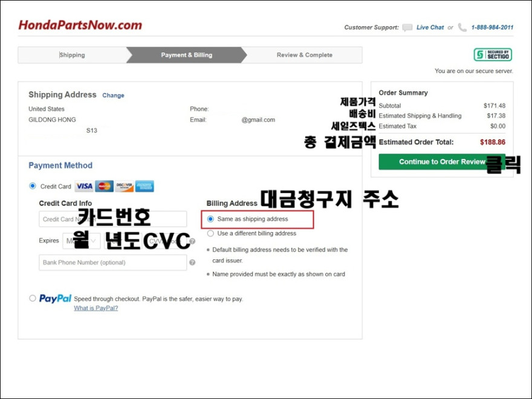Viewport: 532px width, 399px height.
Task: Click the Visa card logo
Action: [84, 186]
